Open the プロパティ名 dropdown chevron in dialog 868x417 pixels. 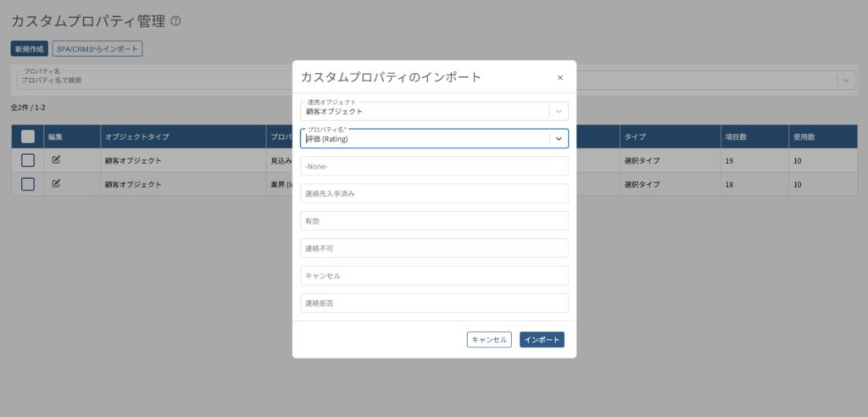tap(558, 139)
